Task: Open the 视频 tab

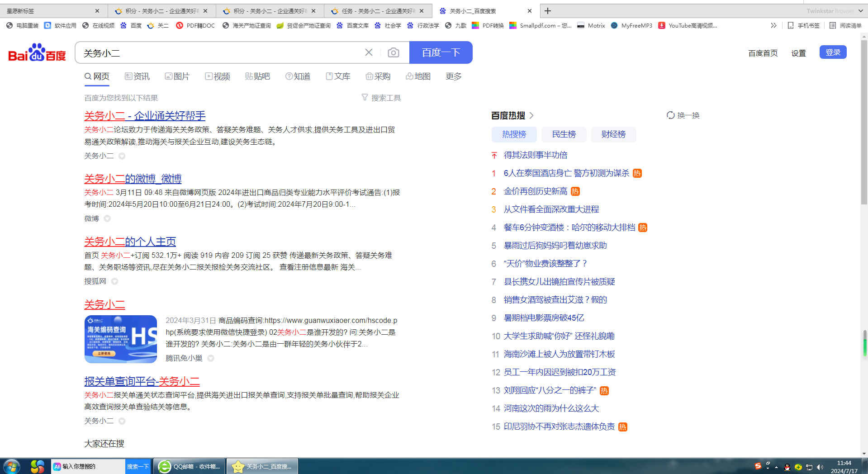Action: click(218, 76)
